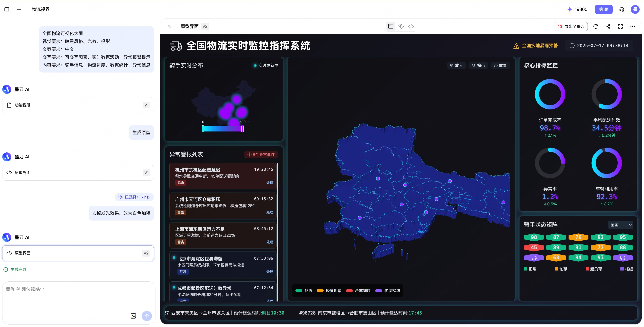Screen dimensions: 644x327
Task: Click the logistics truck logo icon
Action: coord(176,46)
